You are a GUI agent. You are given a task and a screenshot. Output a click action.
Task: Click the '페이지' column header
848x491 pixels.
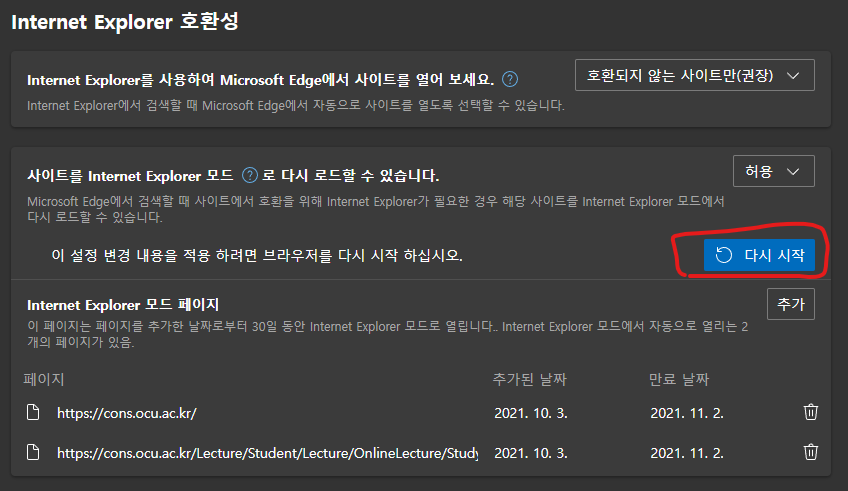tap(44, 380)
